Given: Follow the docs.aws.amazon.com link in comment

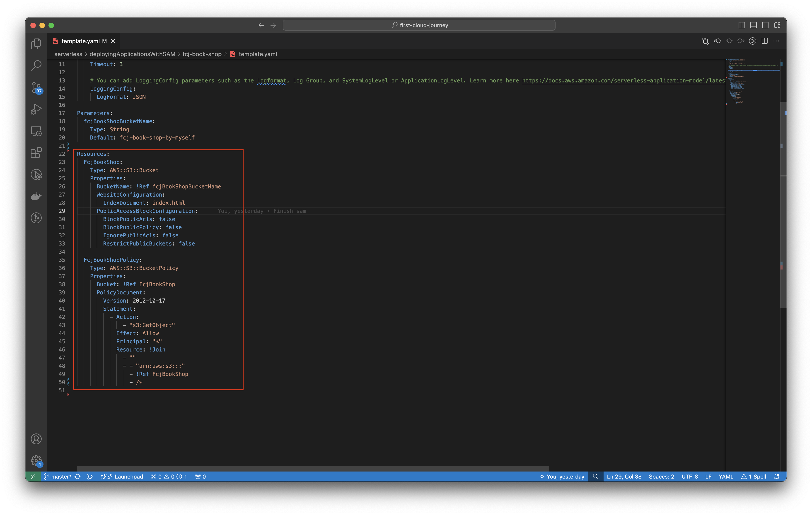Looking at the screenshot, I should (x=623, y=81).
